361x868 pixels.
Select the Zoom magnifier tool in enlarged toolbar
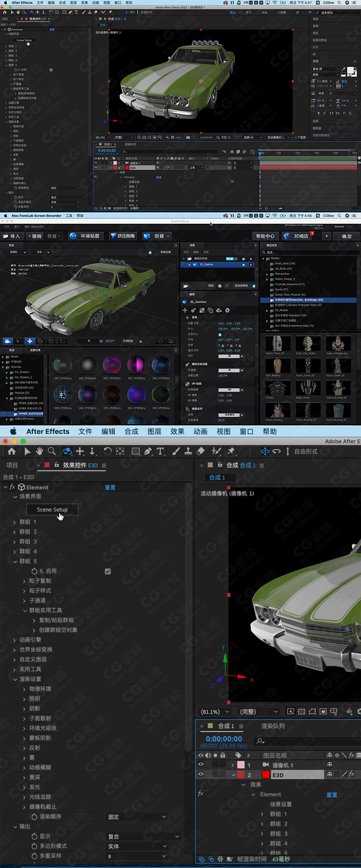click(x=52, y=451)
